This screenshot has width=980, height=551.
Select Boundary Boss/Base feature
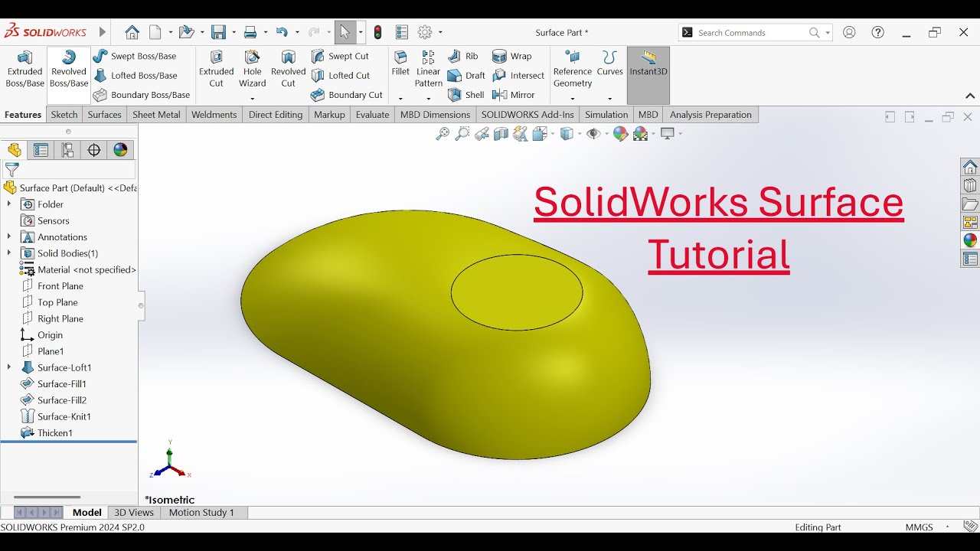tap(142, 95)
